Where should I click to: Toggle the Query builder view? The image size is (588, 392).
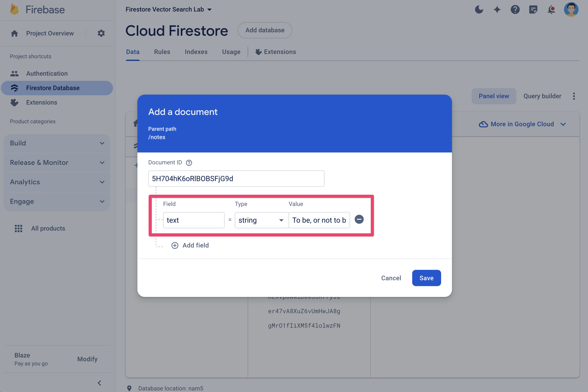pyautogui.click(x=543, y=96)
